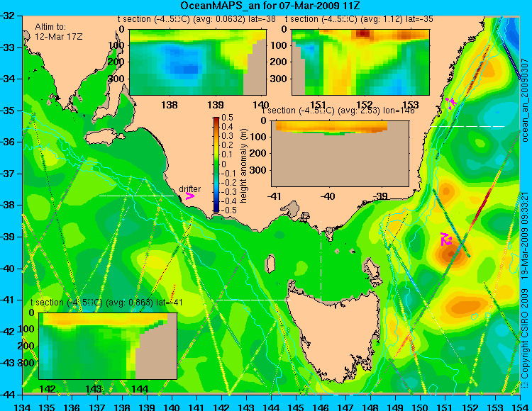Click the 134 longitude axis label

click(23, 407)
